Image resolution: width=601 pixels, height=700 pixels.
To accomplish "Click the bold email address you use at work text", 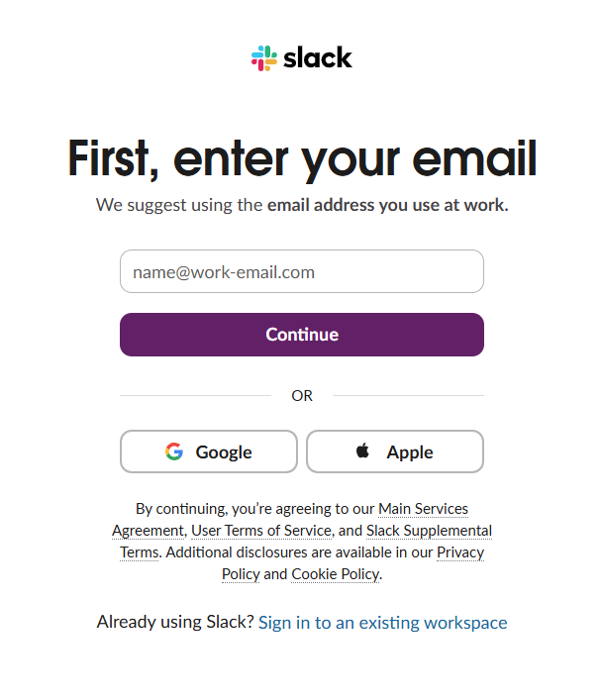I will (387, 205).
